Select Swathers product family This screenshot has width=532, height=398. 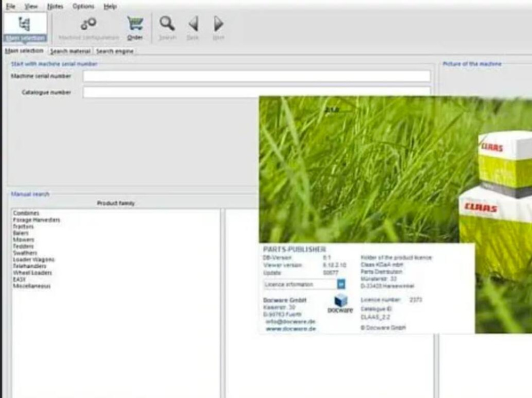pos(25,252)
